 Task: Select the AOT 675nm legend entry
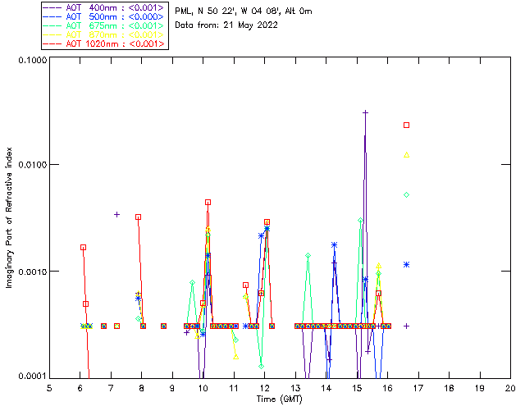tap(104, 25)
